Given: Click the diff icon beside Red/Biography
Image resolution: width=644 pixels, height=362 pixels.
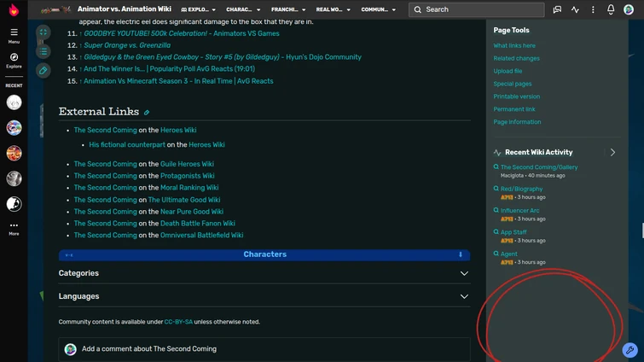Looking at the screenshot, I should point(496,188).
